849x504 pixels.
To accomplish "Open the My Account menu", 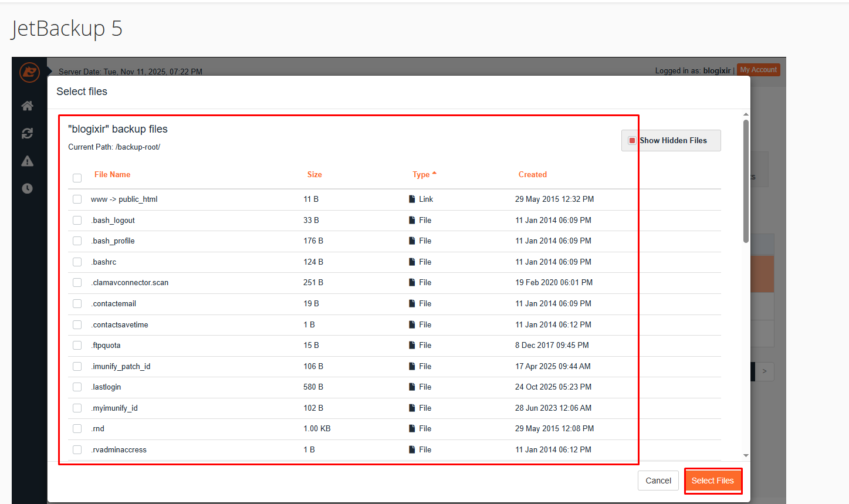I will [758, 70].
